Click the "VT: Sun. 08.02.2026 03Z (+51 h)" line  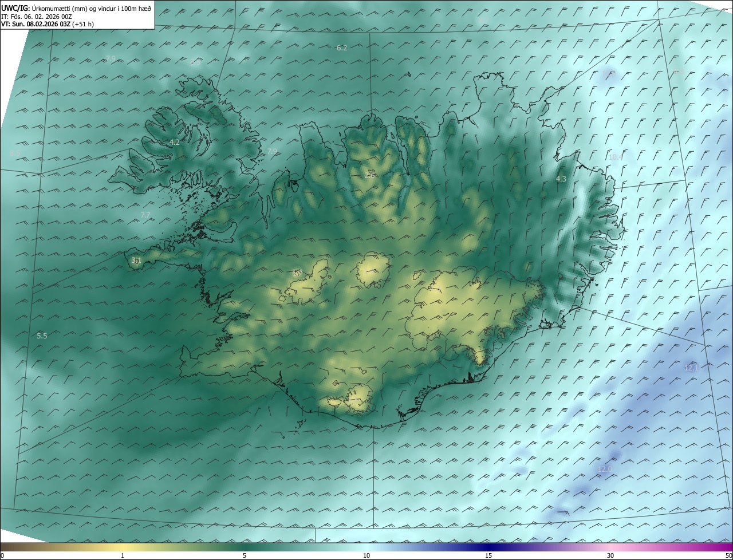click(48, 24)
